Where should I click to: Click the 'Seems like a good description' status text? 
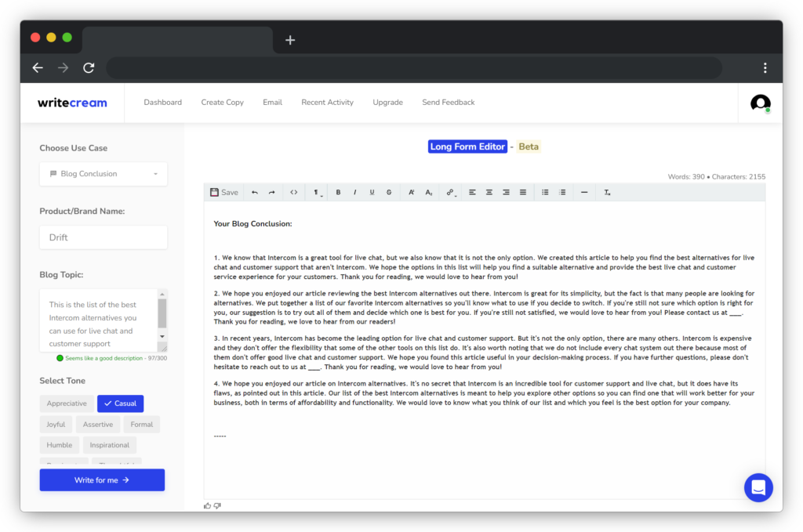[104, 358]
